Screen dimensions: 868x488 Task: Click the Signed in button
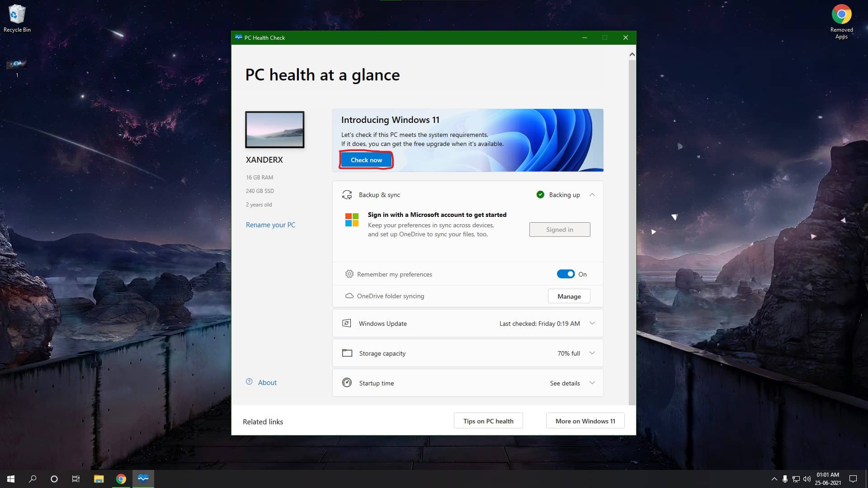click(560, 230)
